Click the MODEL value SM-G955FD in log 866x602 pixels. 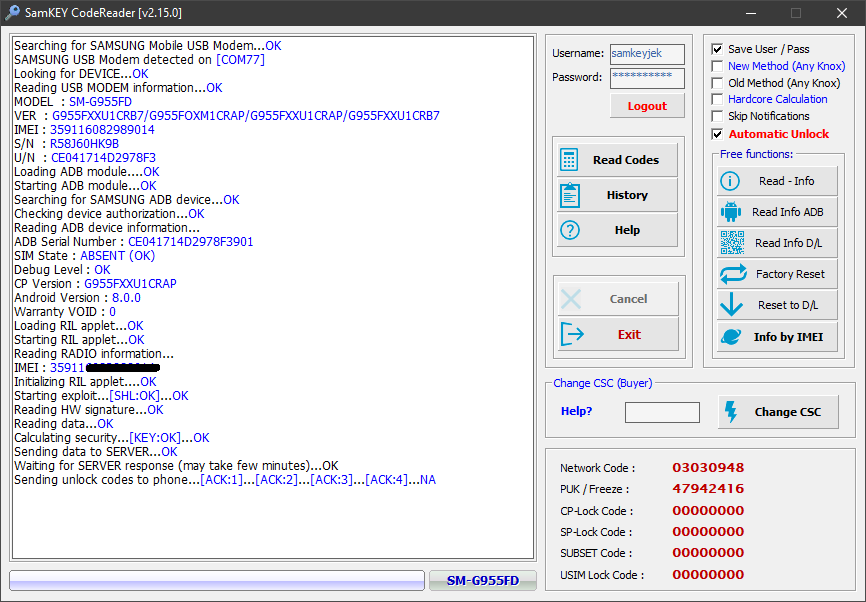point(101,102)
